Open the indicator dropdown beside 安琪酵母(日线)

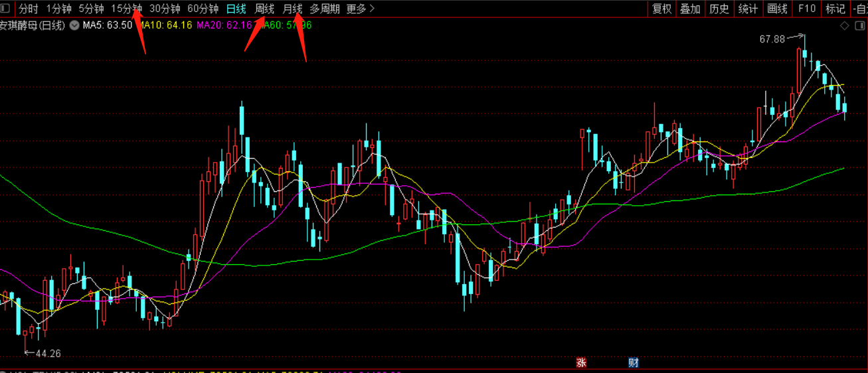click(x=74, y=26)
